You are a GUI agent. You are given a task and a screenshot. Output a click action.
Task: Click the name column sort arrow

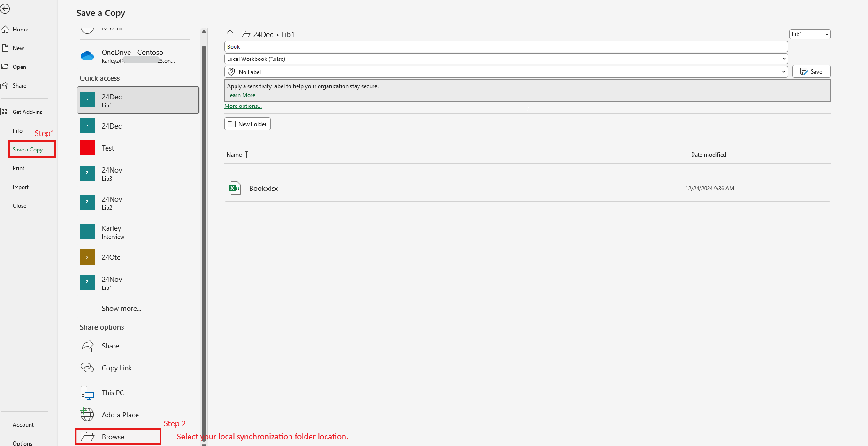pyautogui.click(x=246, y=154)
